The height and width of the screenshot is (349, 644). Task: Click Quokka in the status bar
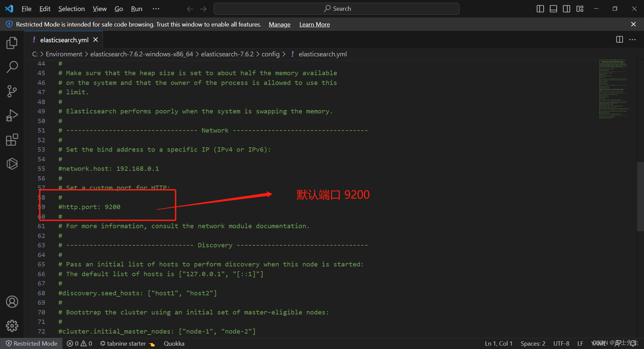point(174,343)
